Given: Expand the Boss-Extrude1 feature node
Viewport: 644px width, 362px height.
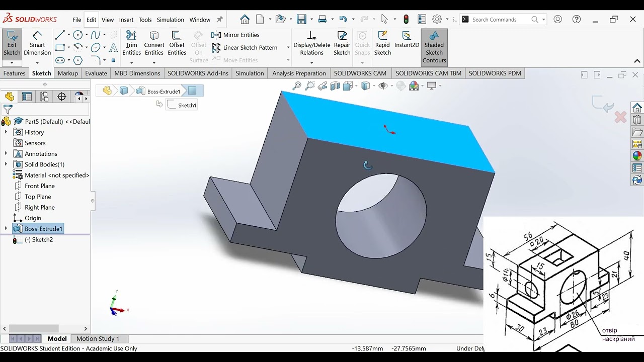Looking at the screenshot, I should [6, 229].
